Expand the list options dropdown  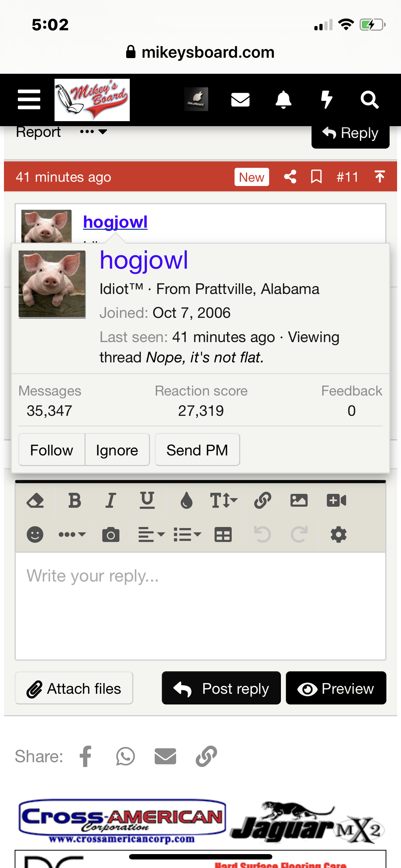pyautogui.click(x=187, y=534)
